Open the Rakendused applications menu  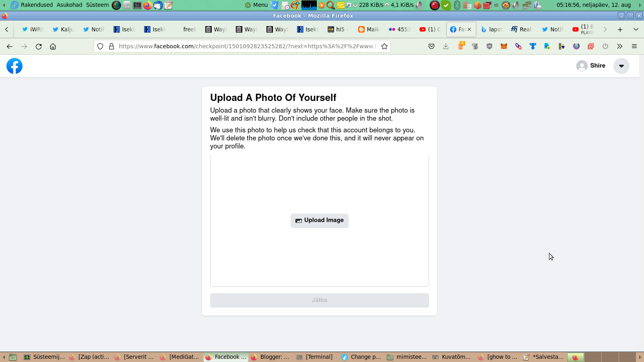(32, 5)
